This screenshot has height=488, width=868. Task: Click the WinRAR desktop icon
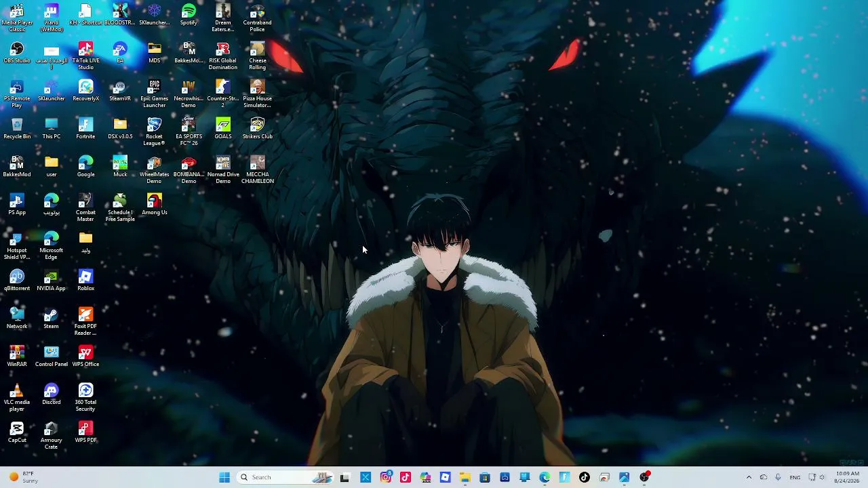pos(17,357)
